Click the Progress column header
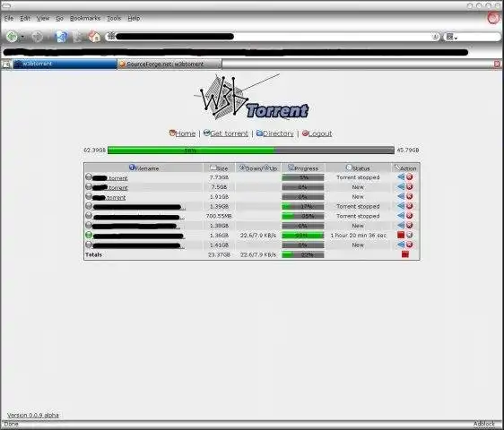This screenshot has width=504, height=430. (x=303, y=168)
